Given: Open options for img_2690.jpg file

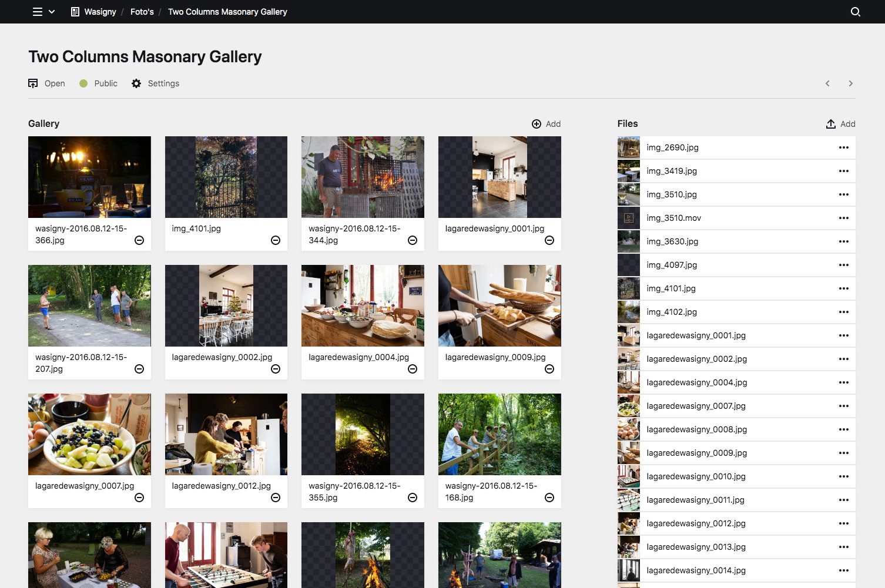Looking at the screenshot, I should coord(844,147).
